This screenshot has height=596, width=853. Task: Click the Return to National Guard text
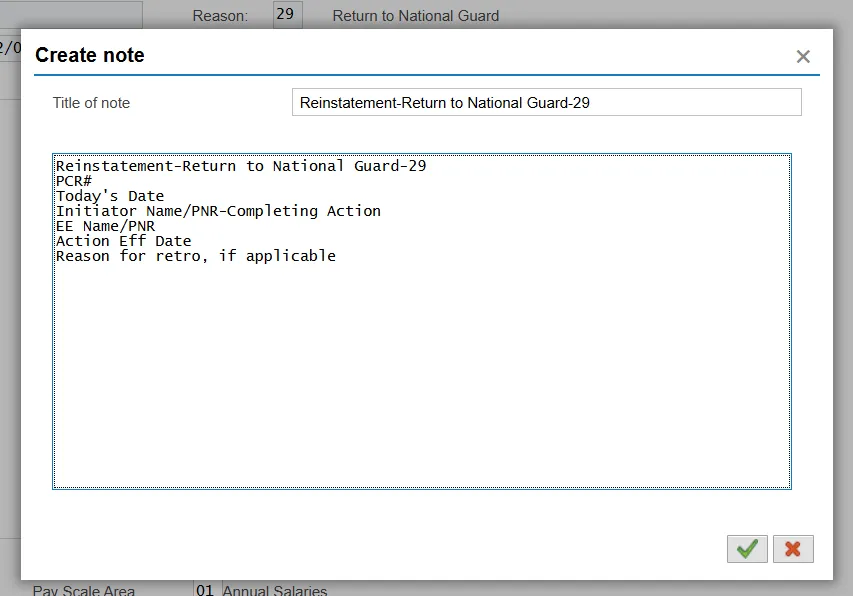[x=415, y=16]
